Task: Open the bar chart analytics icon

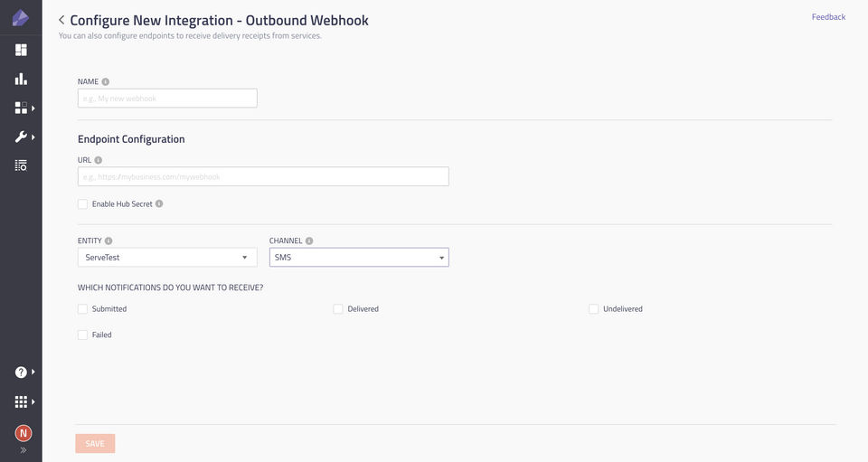Action: coord(21,79)
